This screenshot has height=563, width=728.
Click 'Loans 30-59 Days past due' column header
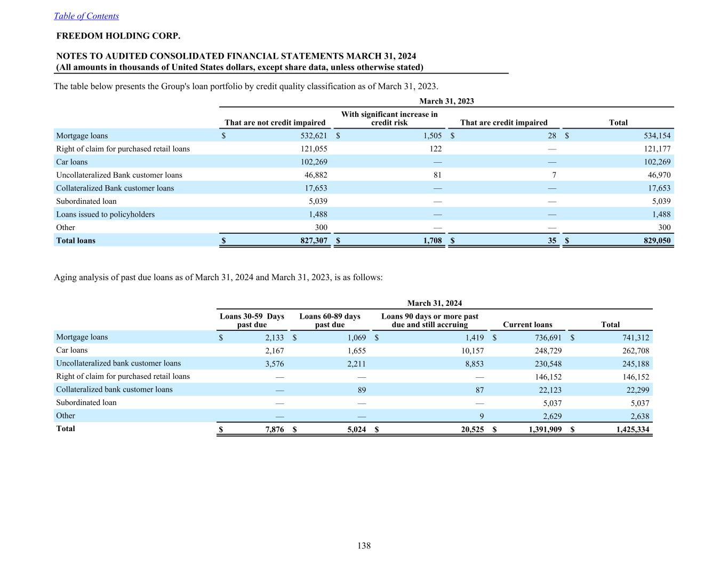[252, 320]
